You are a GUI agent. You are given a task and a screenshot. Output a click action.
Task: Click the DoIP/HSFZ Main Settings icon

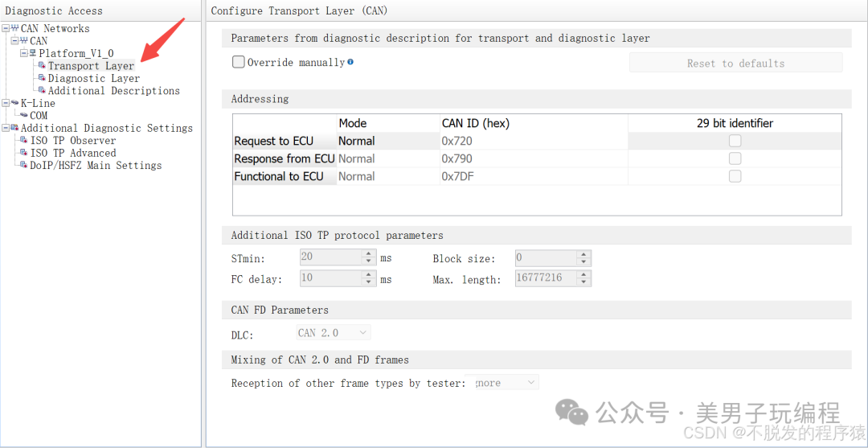24,166
